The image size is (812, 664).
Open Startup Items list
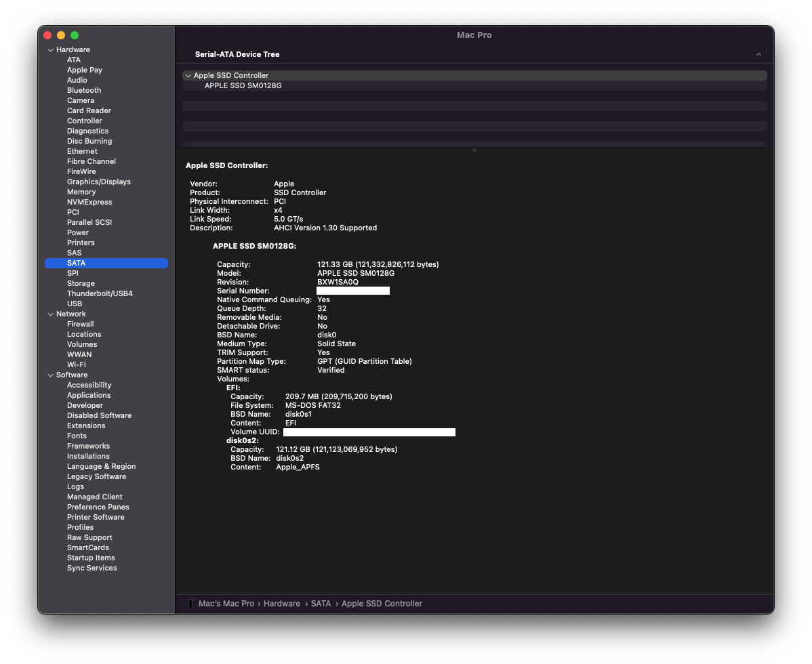pos(91,558)
